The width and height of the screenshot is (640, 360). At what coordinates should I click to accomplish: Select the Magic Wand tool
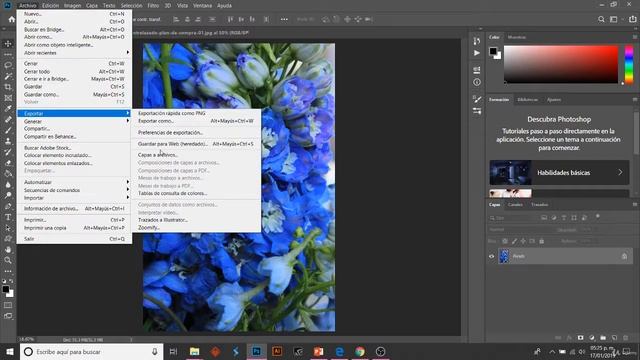click(x=8, y=76)
